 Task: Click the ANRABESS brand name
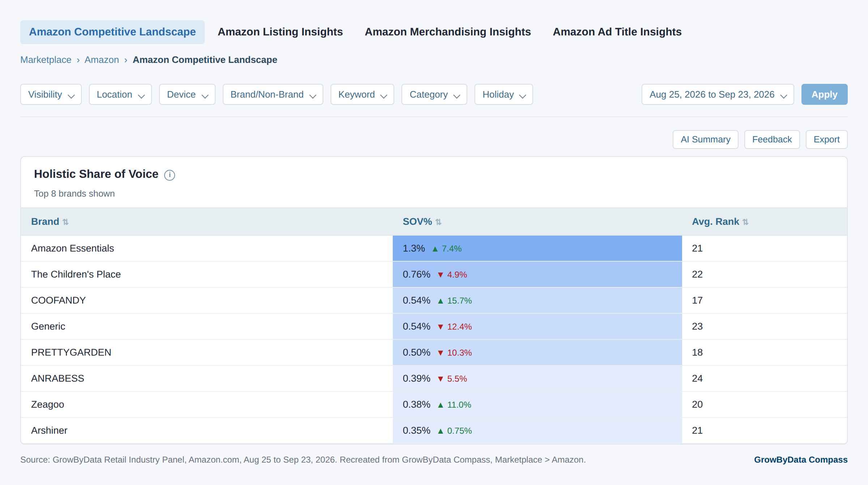[58, 378]
